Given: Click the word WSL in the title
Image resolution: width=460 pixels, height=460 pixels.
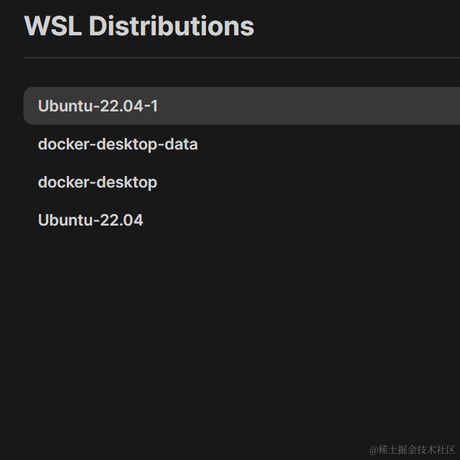Looking at the screenshot, I should click(x=53, y=26).
